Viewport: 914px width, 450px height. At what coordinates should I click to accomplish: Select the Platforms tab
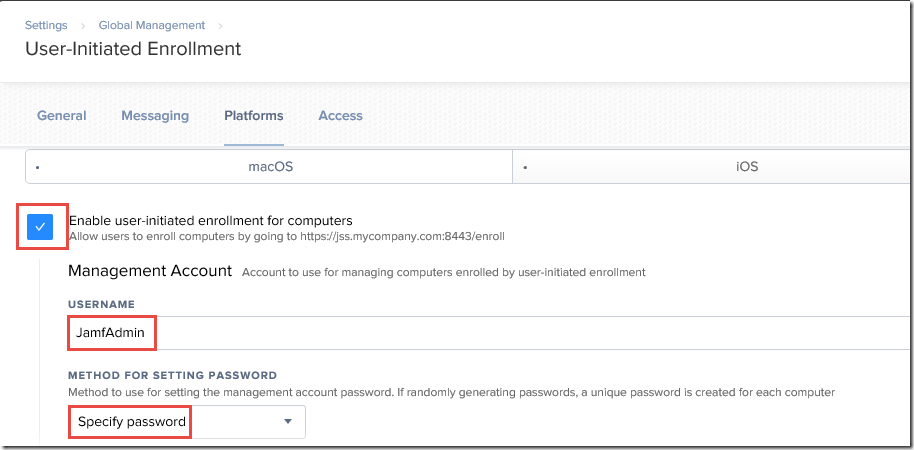click(253, 116)
